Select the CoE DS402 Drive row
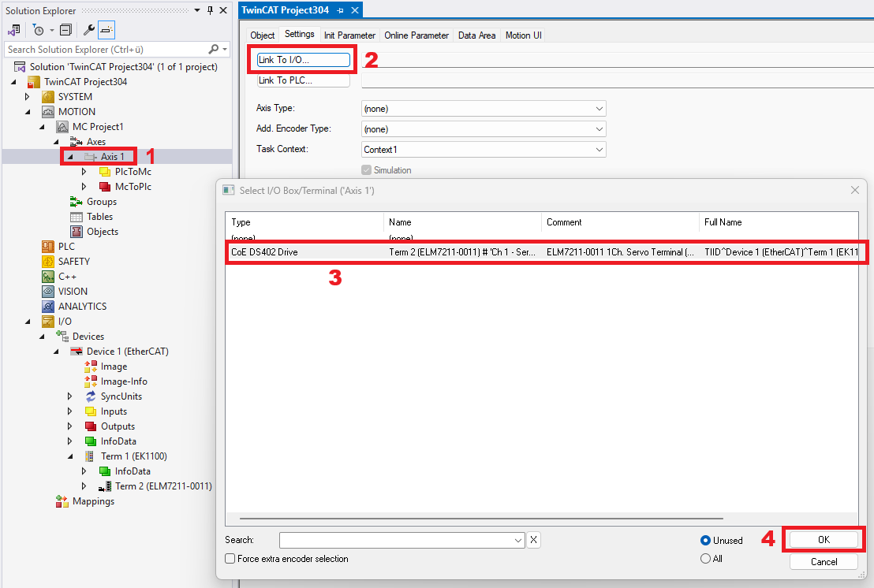The height and width of the screenshot is (588, 874). pyautogui.click(x=542, y=252)
